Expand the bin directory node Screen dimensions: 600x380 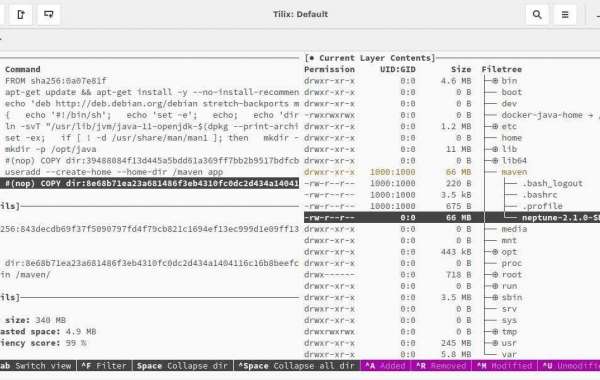(x=495, y=81)
